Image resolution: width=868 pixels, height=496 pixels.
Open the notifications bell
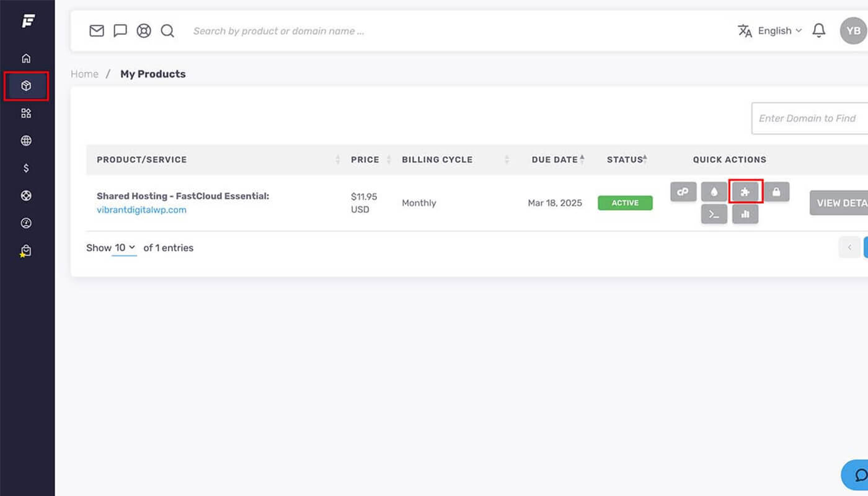819,30
